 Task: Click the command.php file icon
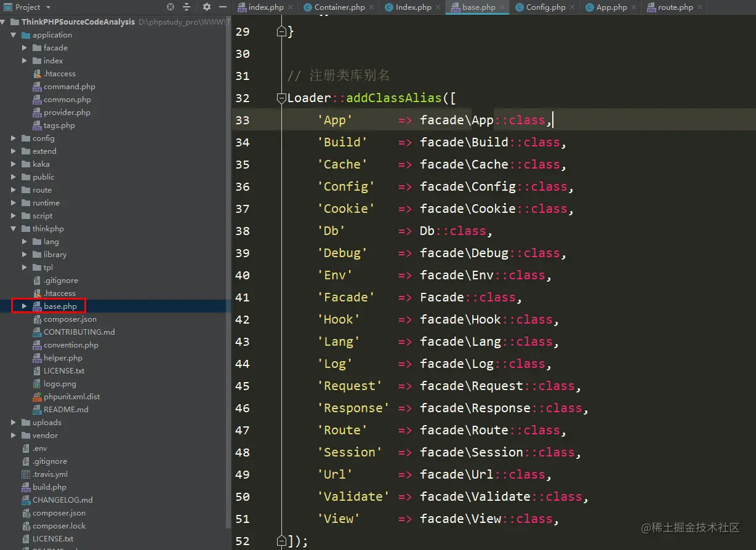(37, 87)
